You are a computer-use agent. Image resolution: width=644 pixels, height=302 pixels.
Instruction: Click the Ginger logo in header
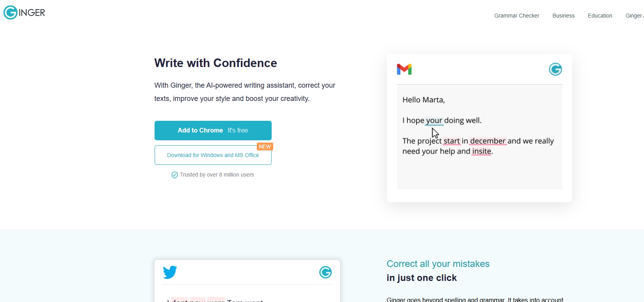(24, 12)
